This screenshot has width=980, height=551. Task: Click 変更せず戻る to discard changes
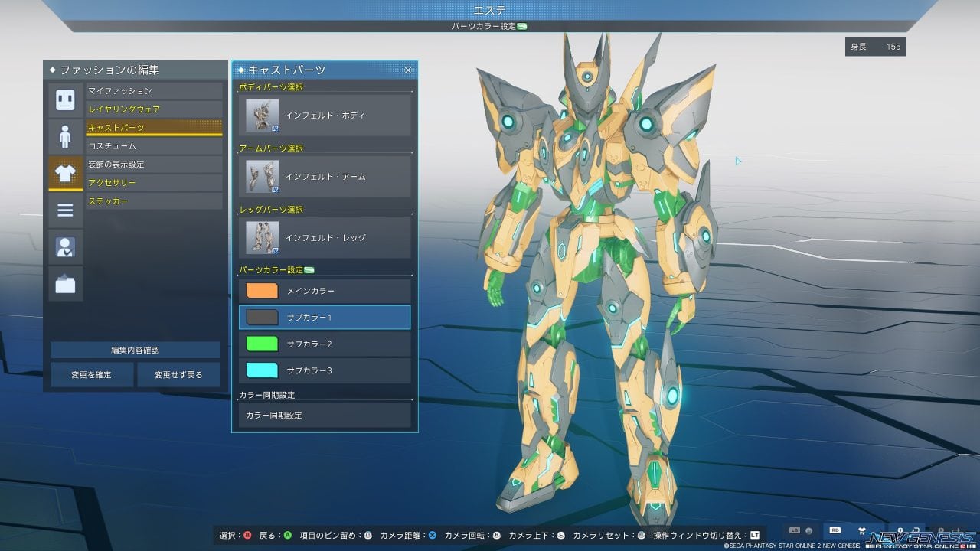178,375
